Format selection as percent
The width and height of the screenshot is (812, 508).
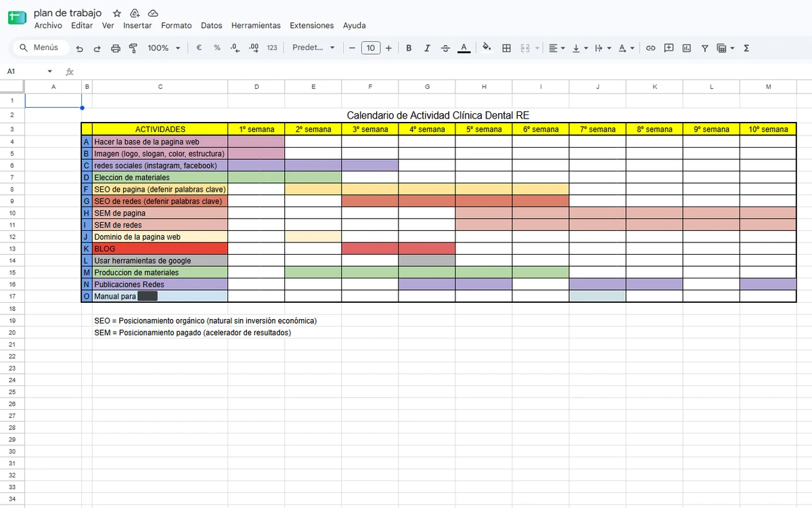pos(217,48)
